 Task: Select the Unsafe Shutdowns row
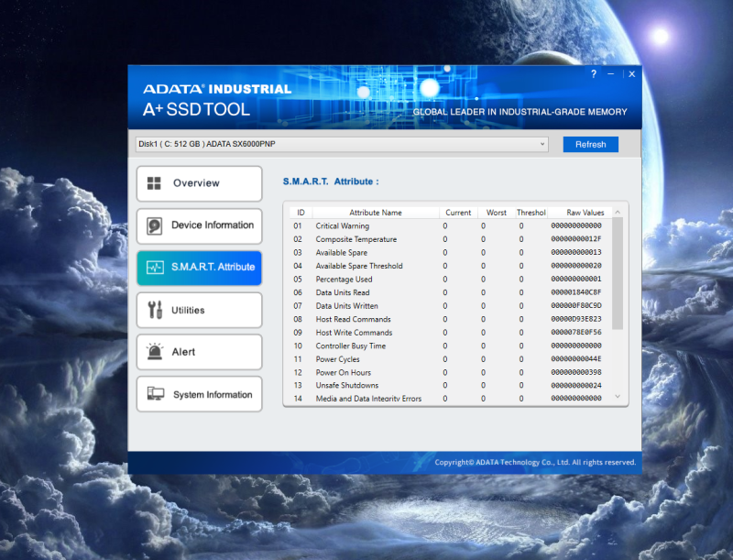(x=450, y=385)
